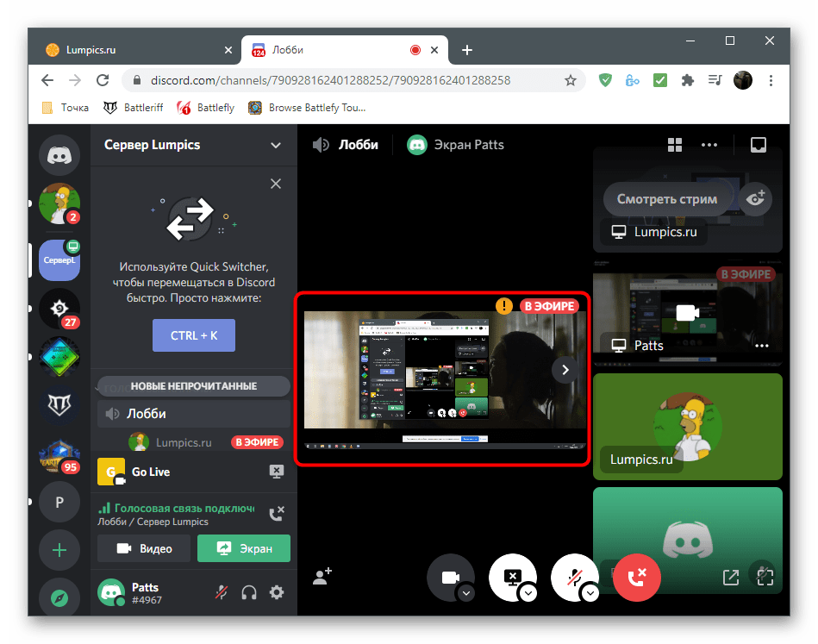
Task: Close the Quick Switcher tip panel
Action: point(276,184)
